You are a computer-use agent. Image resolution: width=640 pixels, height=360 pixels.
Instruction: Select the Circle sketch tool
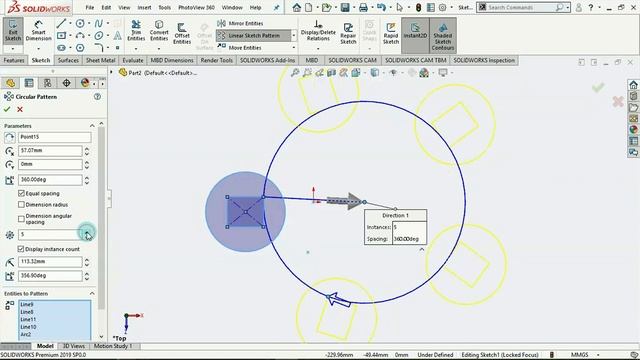[80, 24]
